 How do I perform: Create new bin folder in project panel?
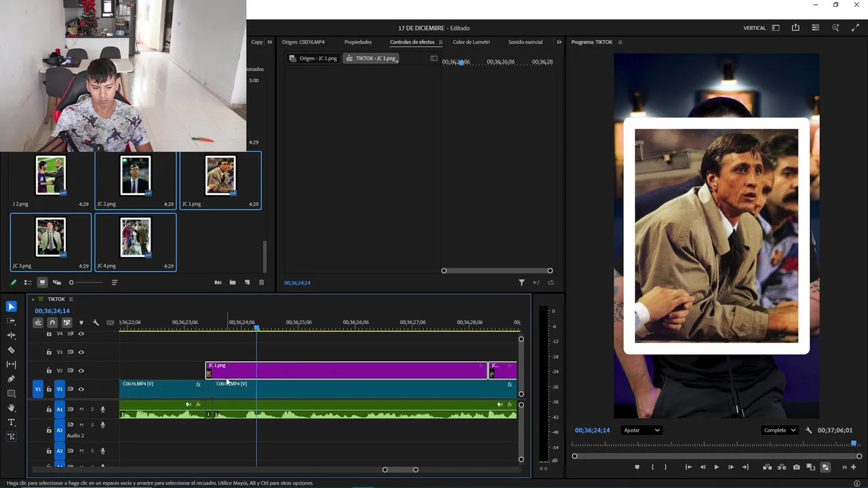tap(232, 283)
